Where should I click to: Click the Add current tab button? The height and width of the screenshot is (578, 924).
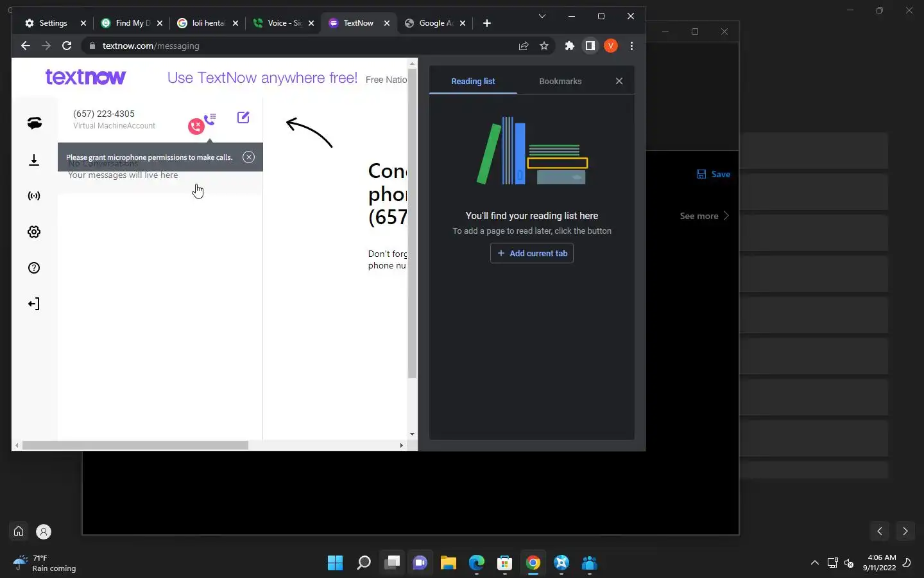[532, 253]
